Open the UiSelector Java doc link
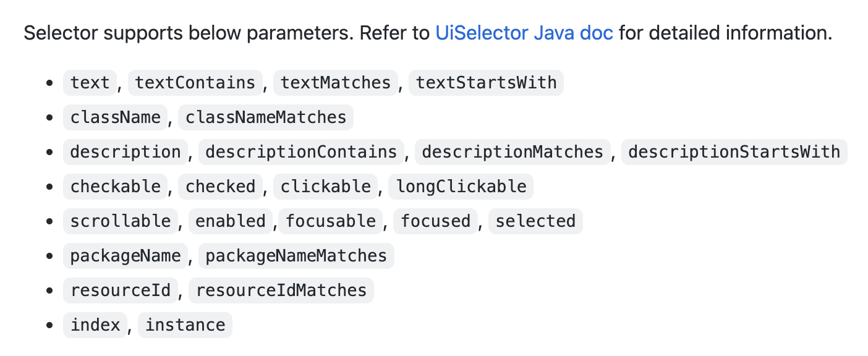Image resolution: width=868 pixels, height=356 pixels. pos(524,33)
